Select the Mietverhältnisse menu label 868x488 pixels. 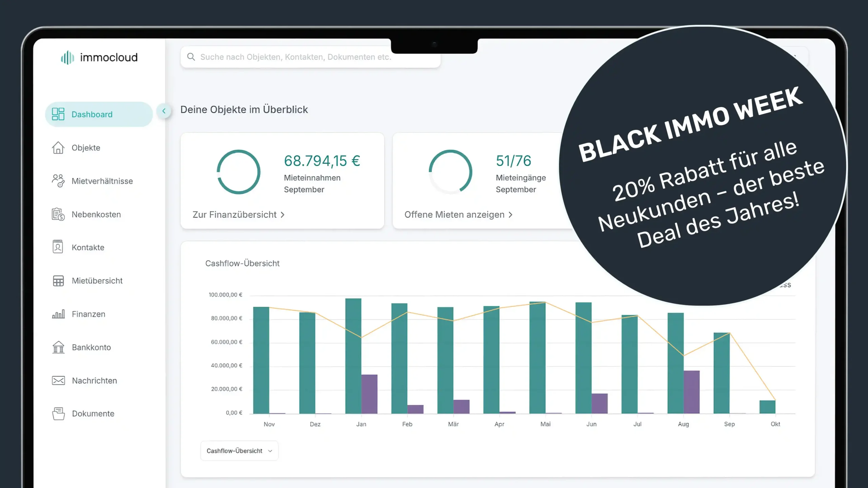(102, 181)
